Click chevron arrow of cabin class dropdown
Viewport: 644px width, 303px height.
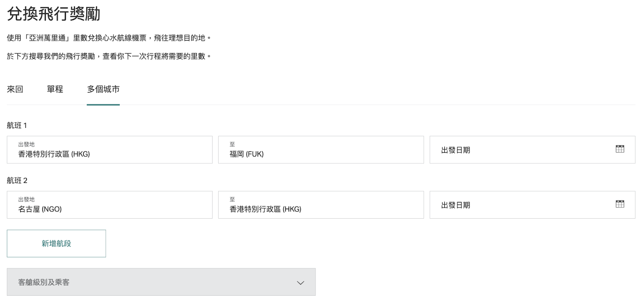click(x=300, y=283)
